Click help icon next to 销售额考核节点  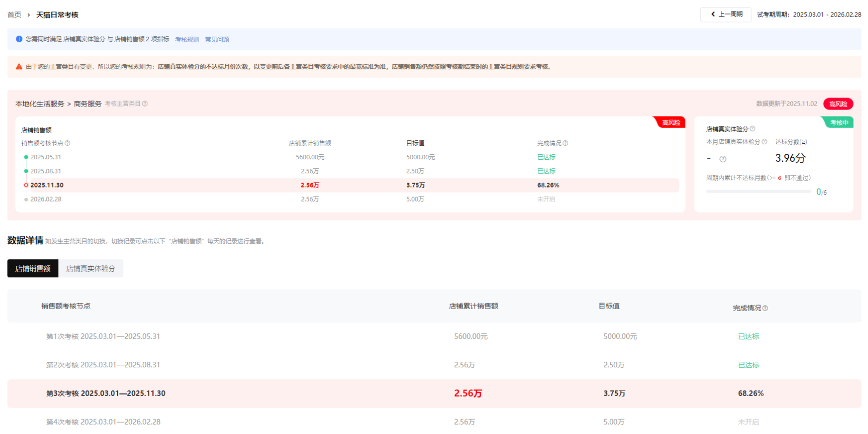tap(68, 143)
